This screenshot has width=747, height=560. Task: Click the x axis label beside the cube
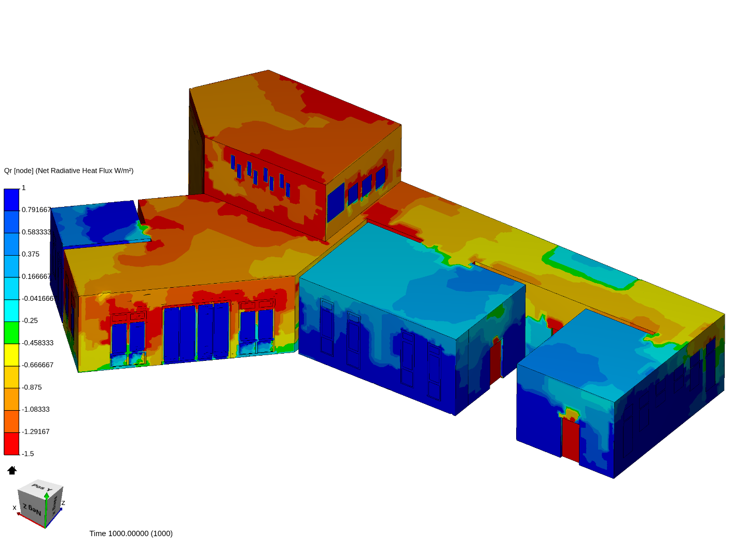point(15,508)
